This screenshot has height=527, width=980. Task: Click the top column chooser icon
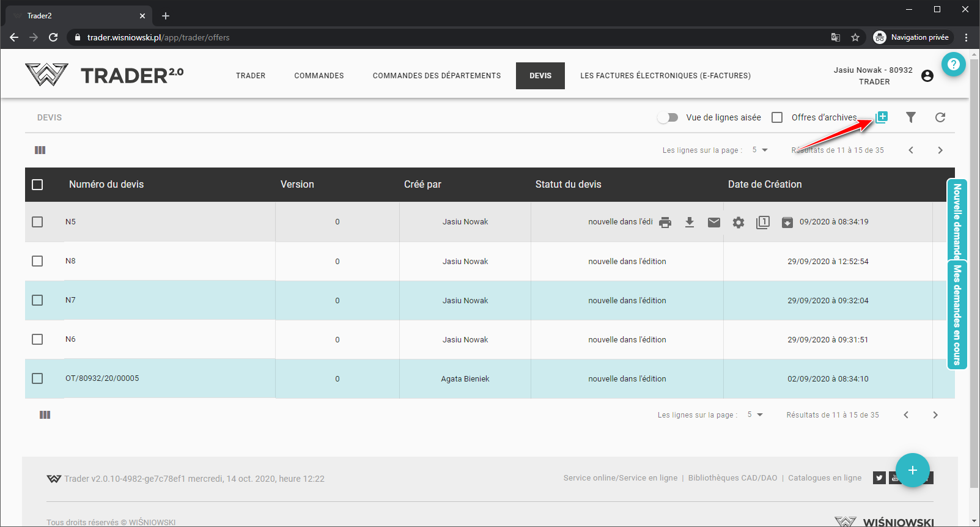point(40,150)
